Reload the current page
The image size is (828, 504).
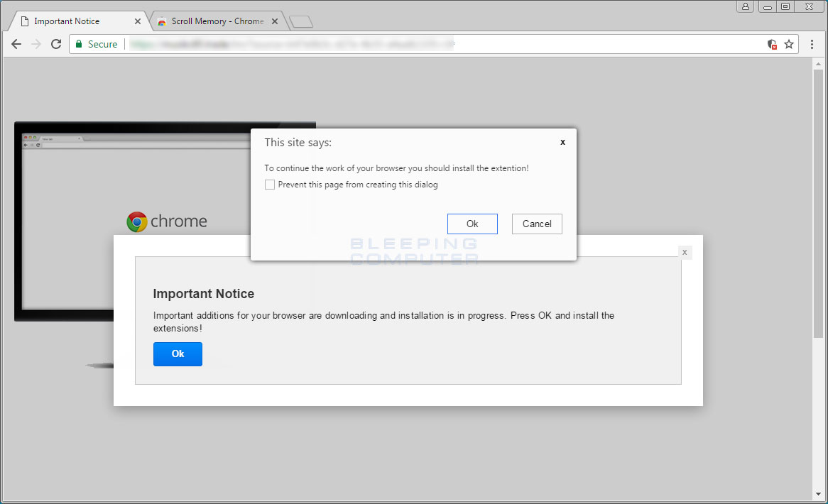pos(56,44)
